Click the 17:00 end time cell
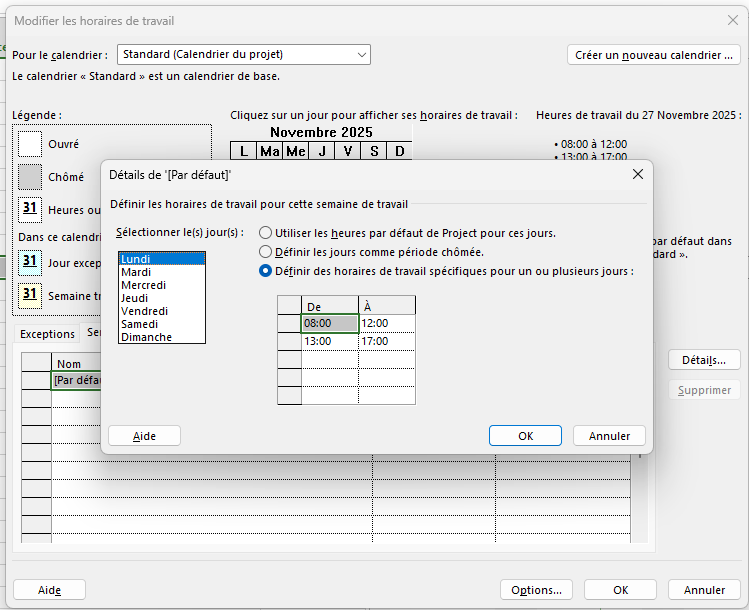The height and width of the screenshot is (610, 749). (386, 341)
